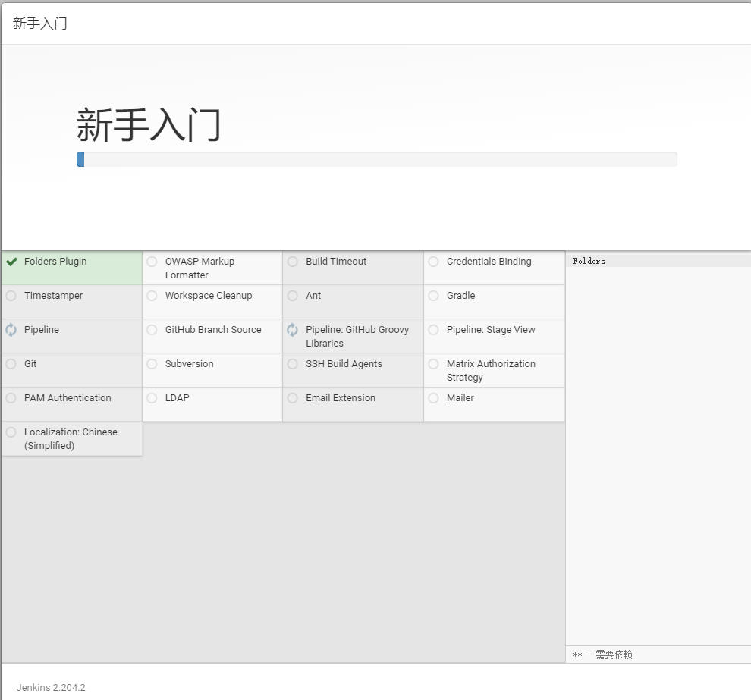Image resolution: width=751 pixels, height=700 pixels.
Task: Click the pending circle beside Email Extension
Action: tap(293, 398)
